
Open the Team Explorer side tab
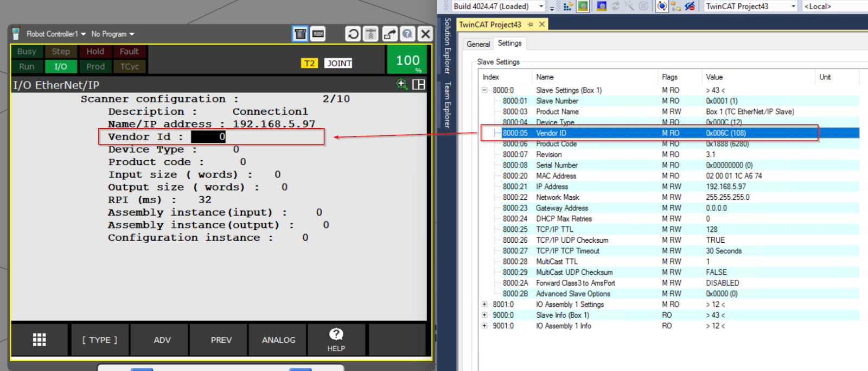coord(447,105)
